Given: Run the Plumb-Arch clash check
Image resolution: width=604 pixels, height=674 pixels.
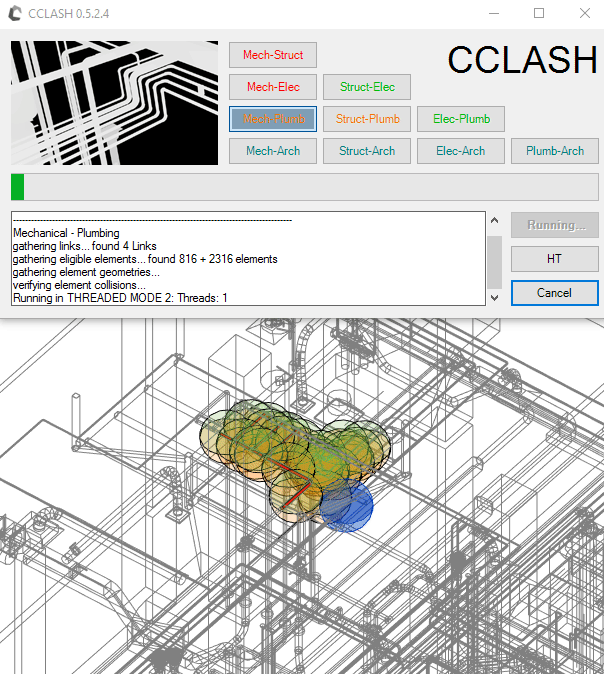Looking at the screenshot, I should point(555,151).
